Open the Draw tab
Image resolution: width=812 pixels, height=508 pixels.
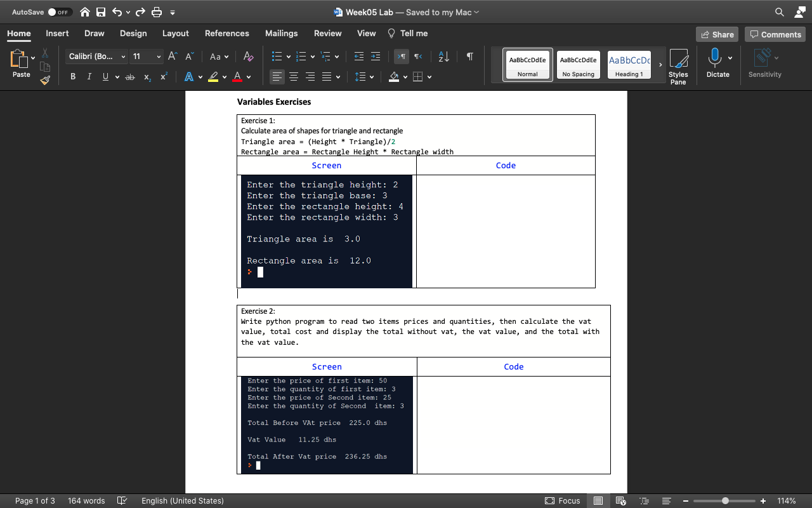coord(95,33)
